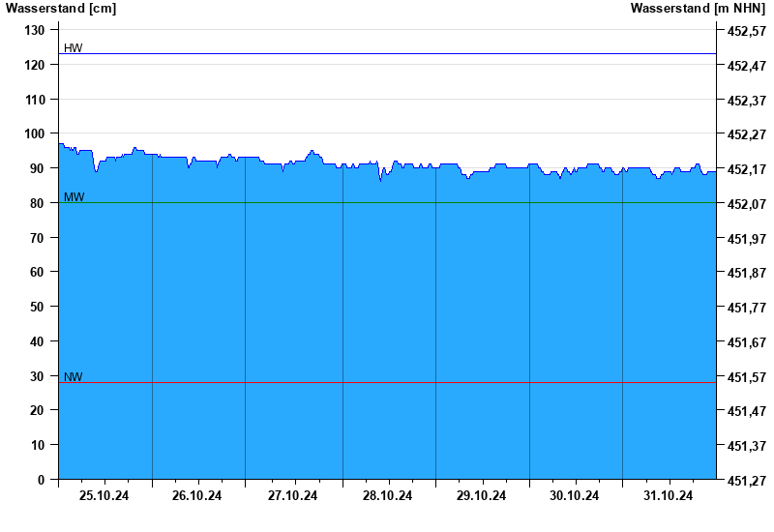774x532 pixels.
Task: Click the NW low-water line label
Action: click(74, 377)
